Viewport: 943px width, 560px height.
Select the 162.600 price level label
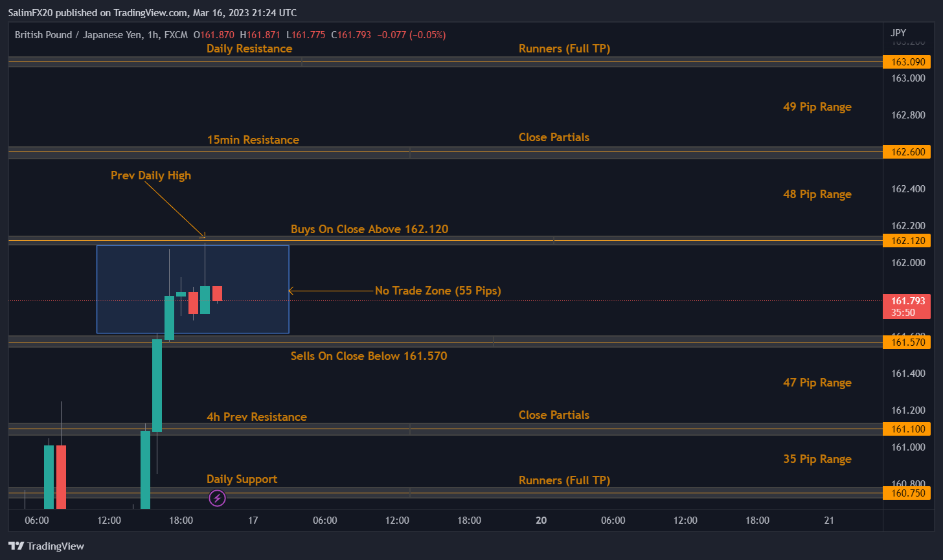coord(907,152)
